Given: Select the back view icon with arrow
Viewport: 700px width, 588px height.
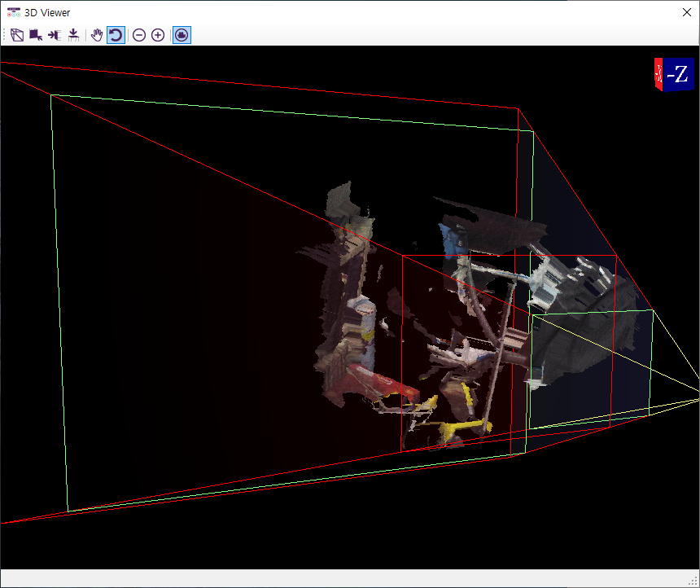Looking at the screenshot, I should click(x=36, y=35).
